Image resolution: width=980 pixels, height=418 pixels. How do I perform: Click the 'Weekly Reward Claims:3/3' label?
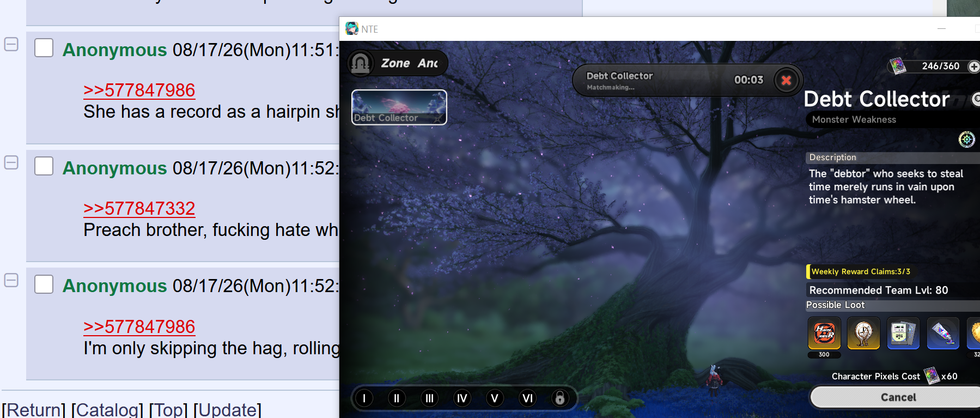click(x=861, y=271)
